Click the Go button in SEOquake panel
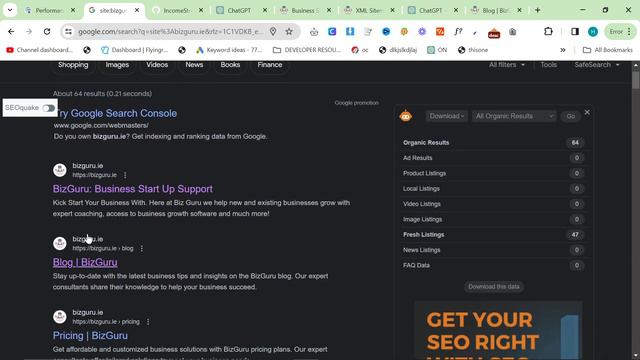 click(571, 116)
